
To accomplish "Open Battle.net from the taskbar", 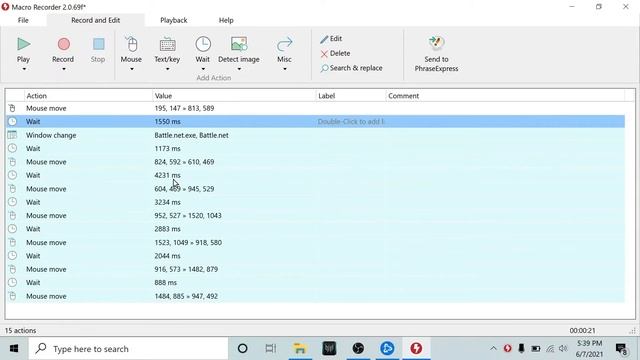I will pyautogui.click(x=387, y=349).
